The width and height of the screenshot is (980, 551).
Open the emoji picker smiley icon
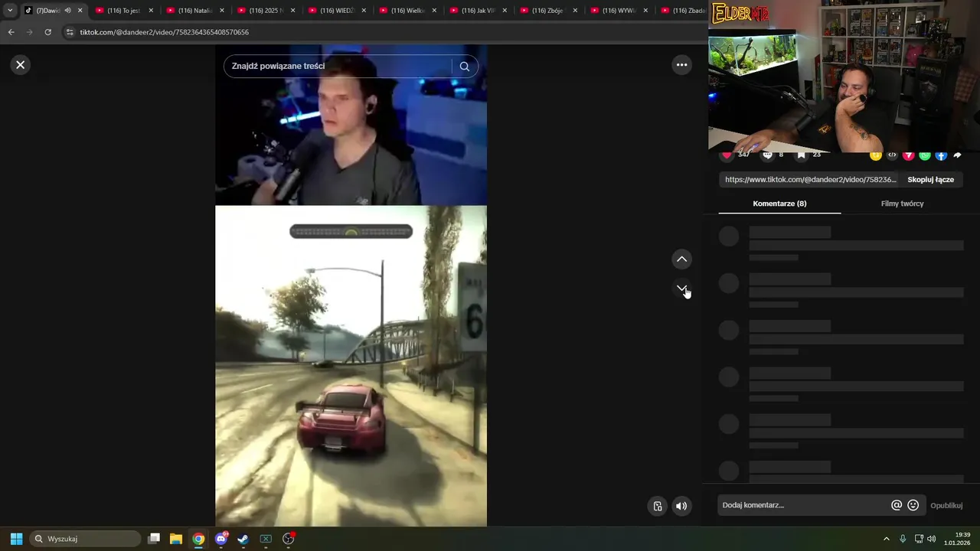[913, 505]
